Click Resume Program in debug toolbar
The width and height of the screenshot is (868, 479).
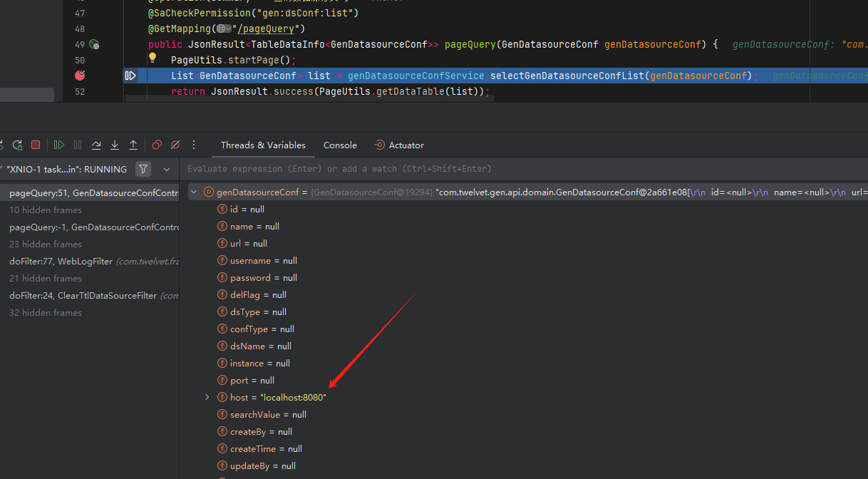59,145
